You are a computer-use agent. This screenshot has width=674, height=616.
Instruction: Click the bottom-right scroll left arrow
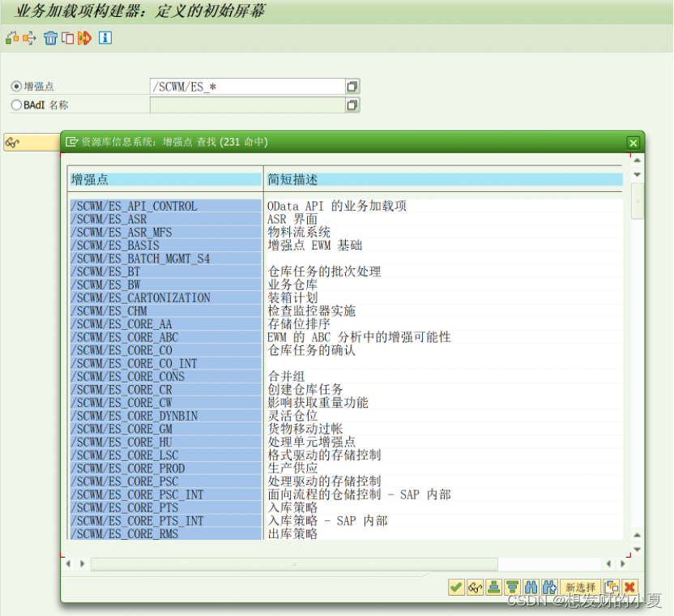click(608, 563)
